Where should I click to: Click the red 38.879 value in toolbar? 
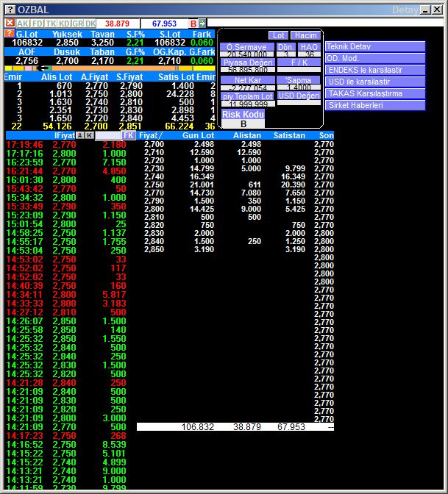pos(117,24)
